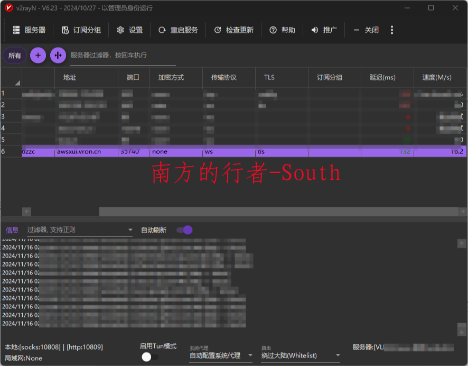Click the purple plus add-group button
468x366 pixels.
[x=38, y=55]
